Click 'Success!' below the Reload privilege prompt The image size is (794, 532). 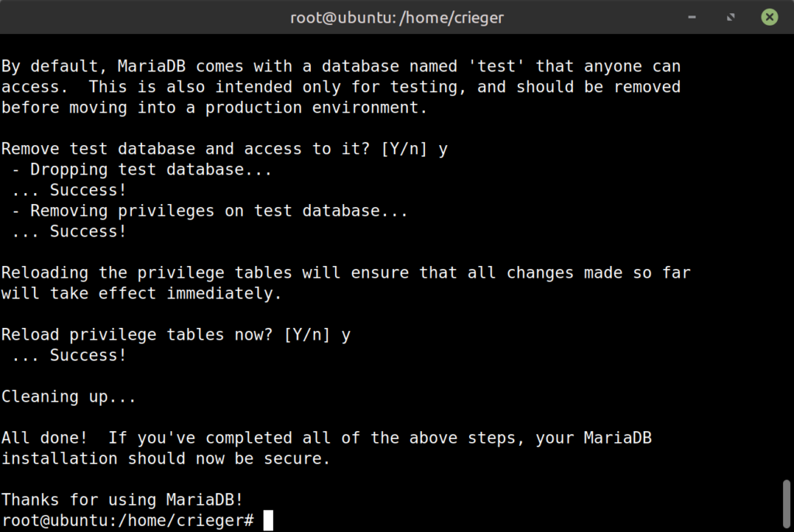point(88,355)
